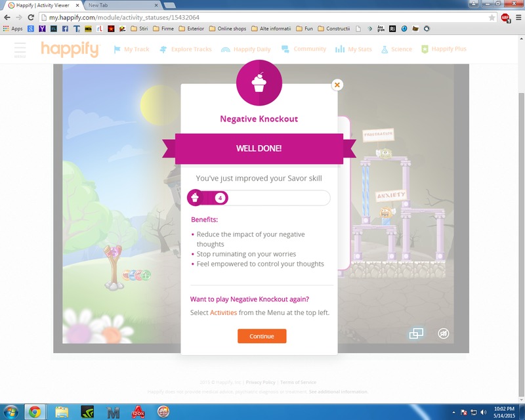
Task: Open Windows Explorer from the taskbar
Action: coord(62,412)
